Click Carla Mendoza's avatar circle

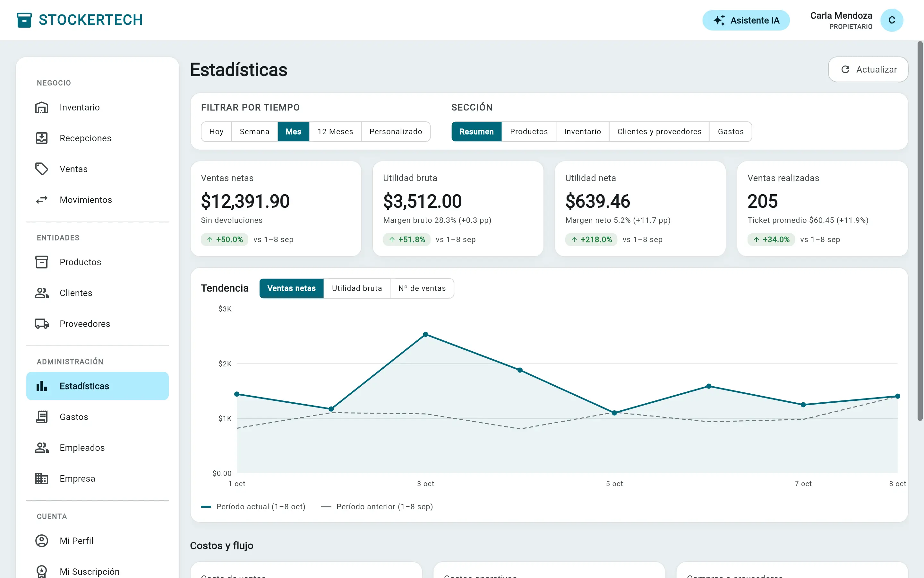click(892, 20)
